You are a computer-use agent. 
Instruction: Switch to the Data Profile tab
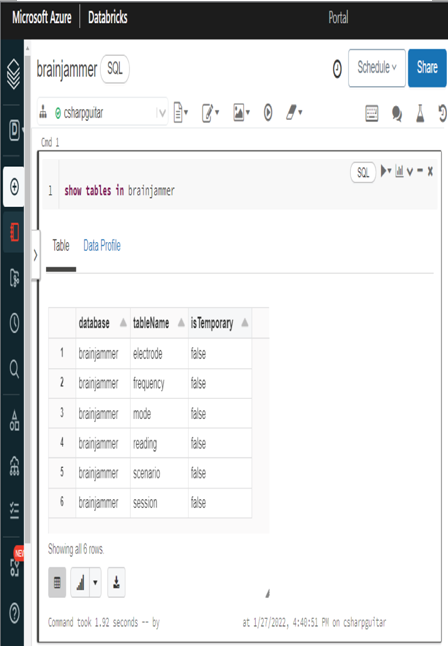(x=102, y=246)
